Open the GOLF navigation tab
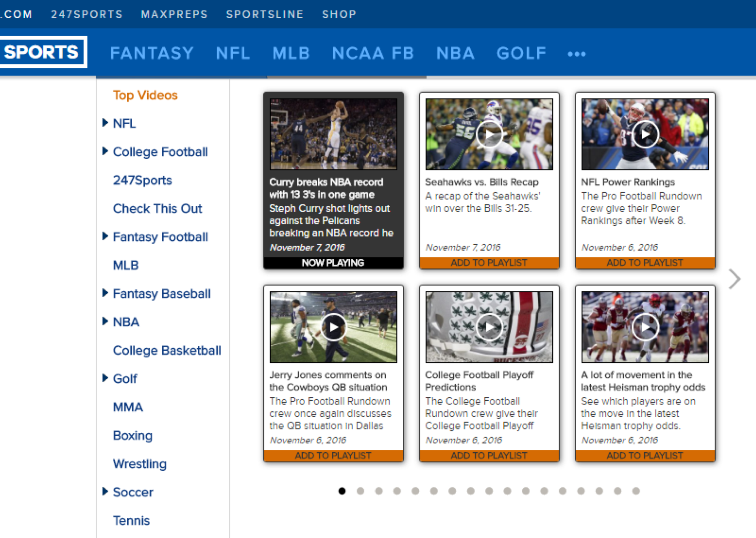 click(521, 53)
